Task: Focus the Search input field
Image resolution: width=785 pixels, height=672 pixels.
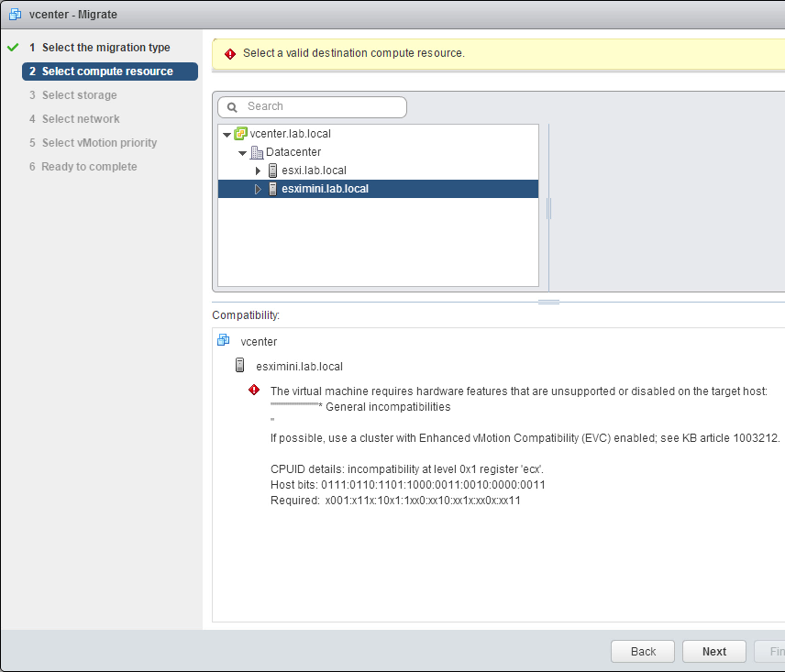Action: point(313,107)
